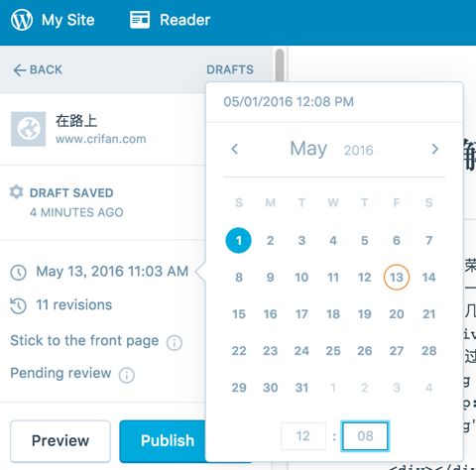Show info for Stick to front page

pos(175,343)
